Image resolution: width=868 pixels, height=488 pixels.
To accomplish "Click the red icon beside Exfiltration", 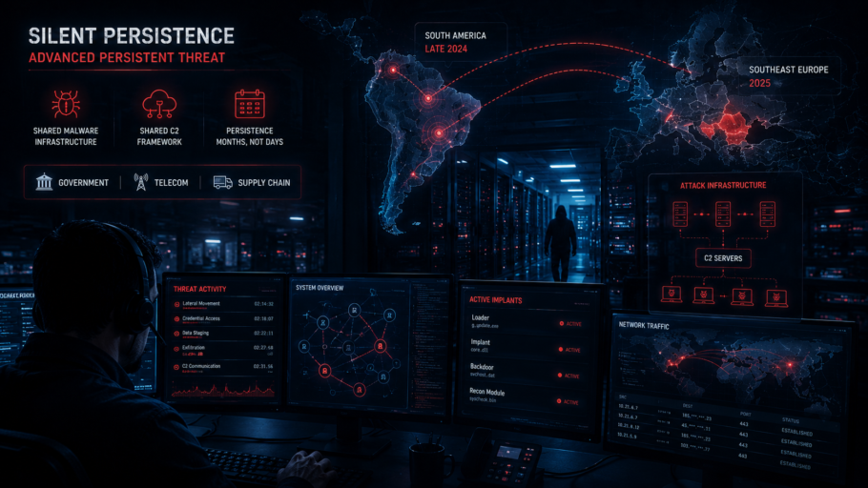I will click(176, 349).
